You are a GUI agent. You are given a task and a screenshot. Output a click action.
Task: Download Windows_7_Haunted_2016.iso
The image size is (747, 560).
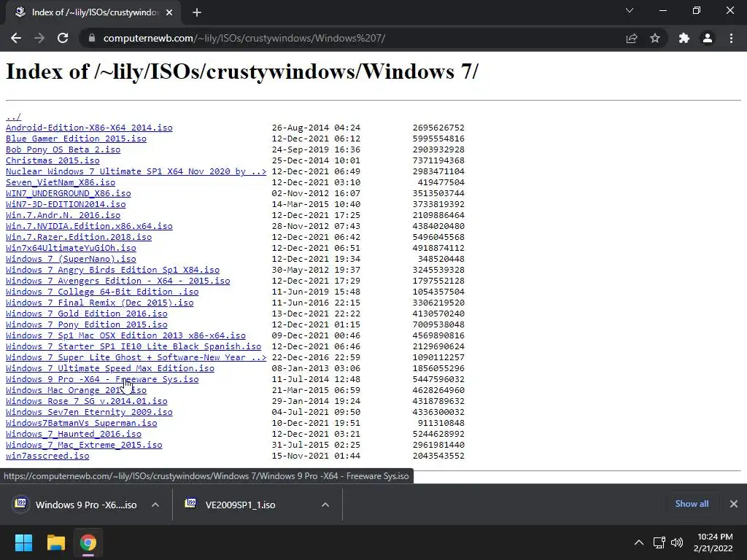(74, 435)
